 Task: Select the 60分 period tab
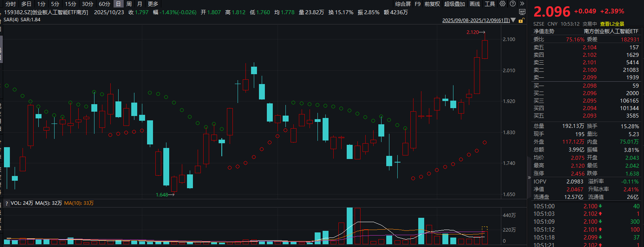104,4
